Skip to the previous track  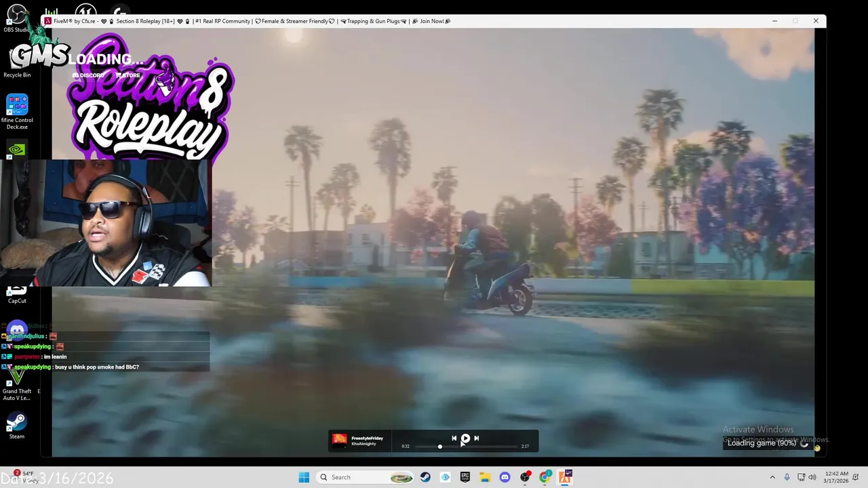[454, 439]
